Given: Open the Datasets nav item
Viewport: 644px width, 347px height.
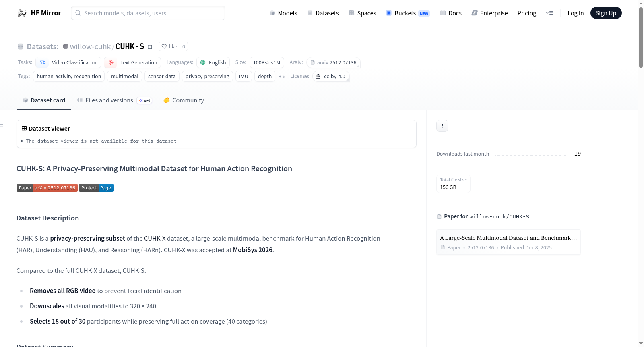Looking at the screenshot, I should point(323,13).
